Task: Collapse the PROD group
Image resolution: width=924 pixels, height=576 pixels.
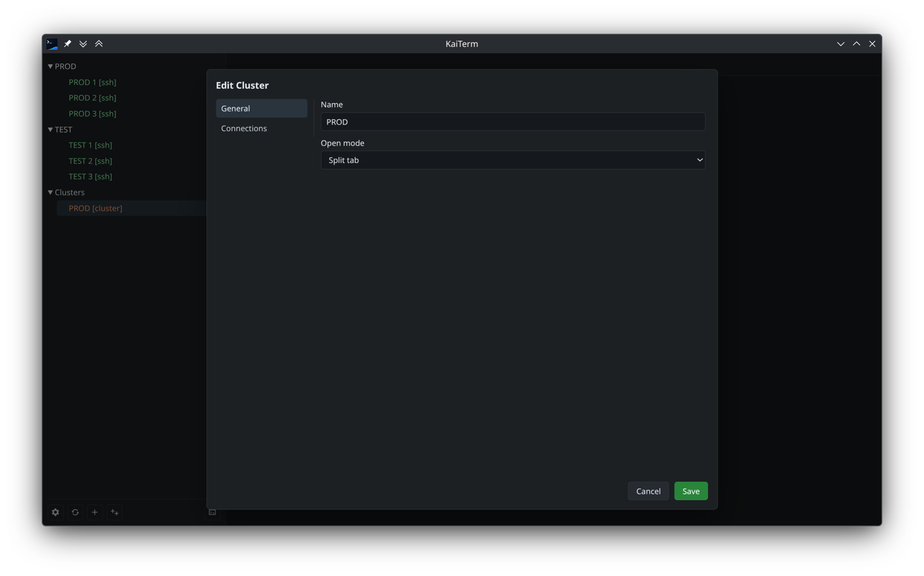Action: point(50,66)
